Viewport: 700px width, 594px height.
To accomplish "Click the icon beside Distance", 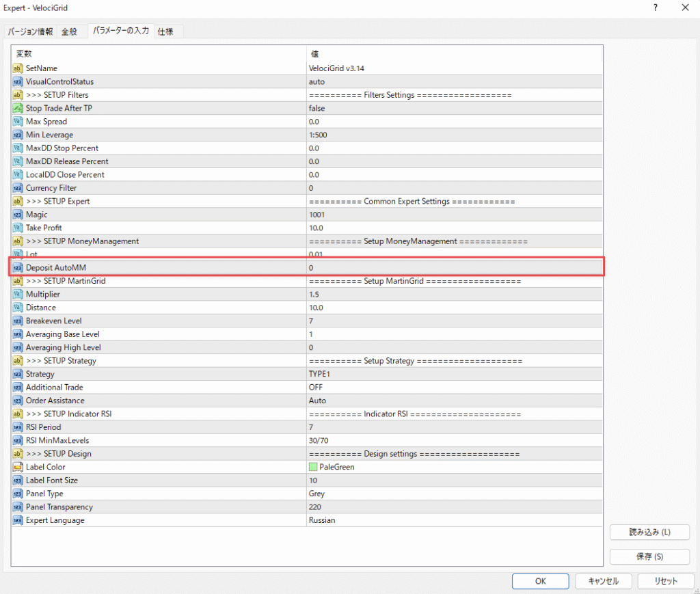I will click(x=17, y=308).
